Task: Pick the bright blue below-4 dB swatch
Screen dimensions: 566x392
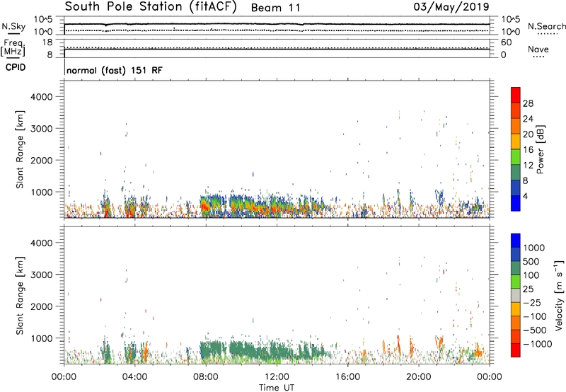Action: point(516,203)
